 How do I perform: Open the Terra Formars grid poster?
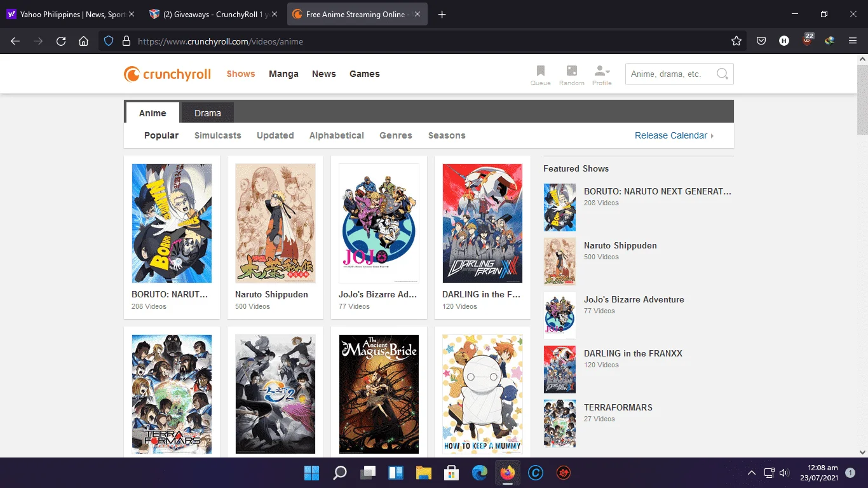click(x=172, y=394)
